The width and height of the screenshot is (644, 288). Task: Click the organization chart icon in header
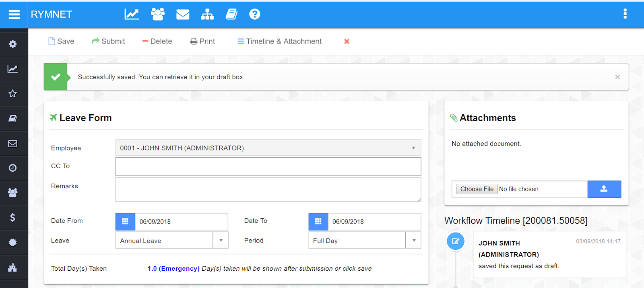tap(207, 14)
